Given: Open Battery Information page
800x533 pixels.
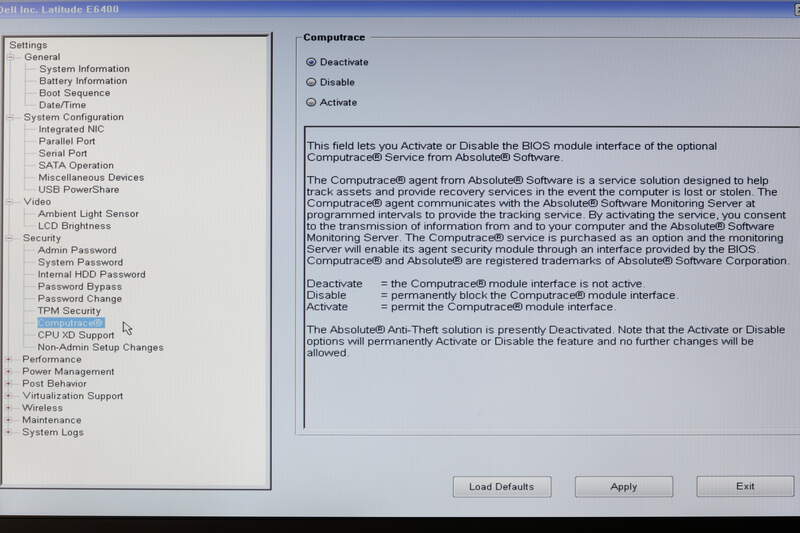Looking at the screenshot, I should pos(83,81).
